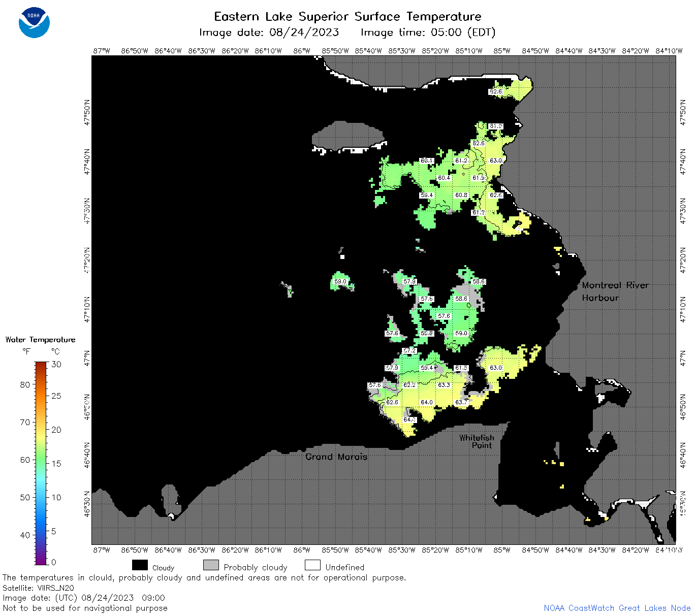
Task: Click the 47°N label on the left axis
Action: pos(87,358)
